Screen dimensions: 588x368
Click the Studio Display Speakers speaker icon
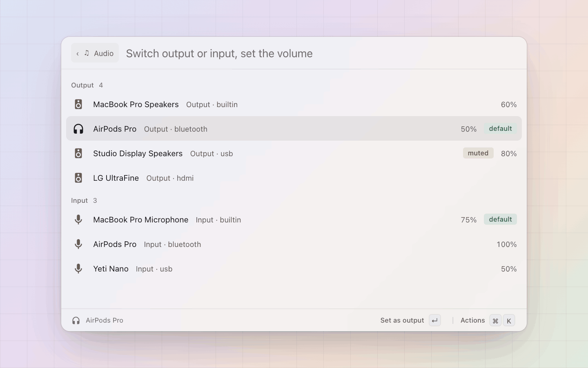click(x=78, y=153)
